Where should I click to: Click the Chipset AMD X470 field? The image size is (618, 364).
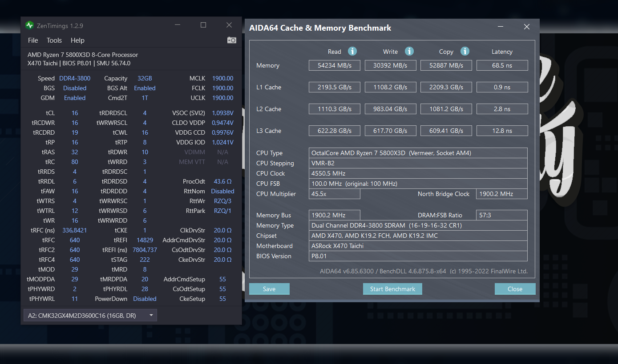tap(418, 236)
